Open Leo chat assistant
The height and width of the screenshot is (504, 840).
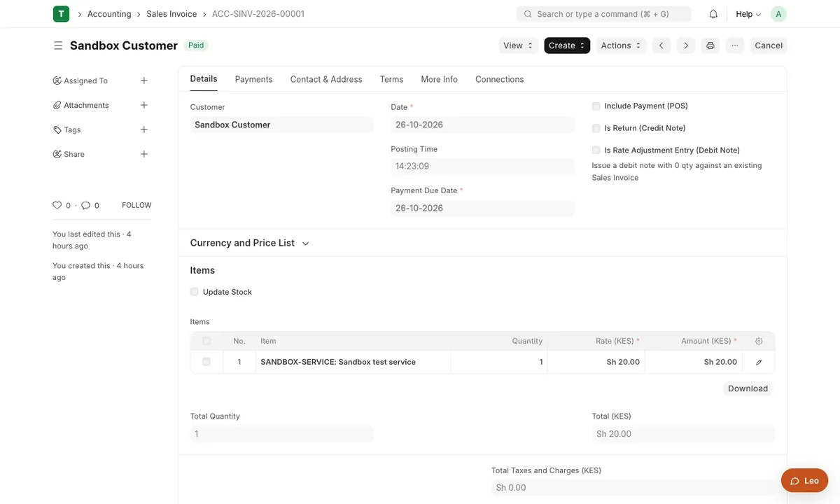(x=805, y=481)
